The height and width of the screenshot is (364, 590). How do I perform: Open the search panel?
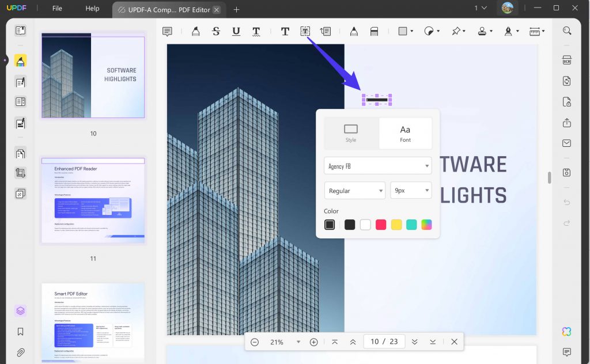(566, 31)
